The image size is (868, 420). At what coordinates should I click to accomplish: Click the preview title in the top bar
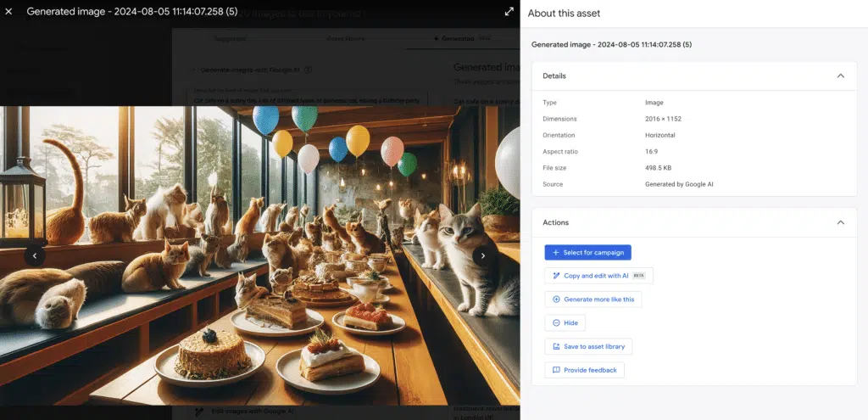tap(131, 12)
